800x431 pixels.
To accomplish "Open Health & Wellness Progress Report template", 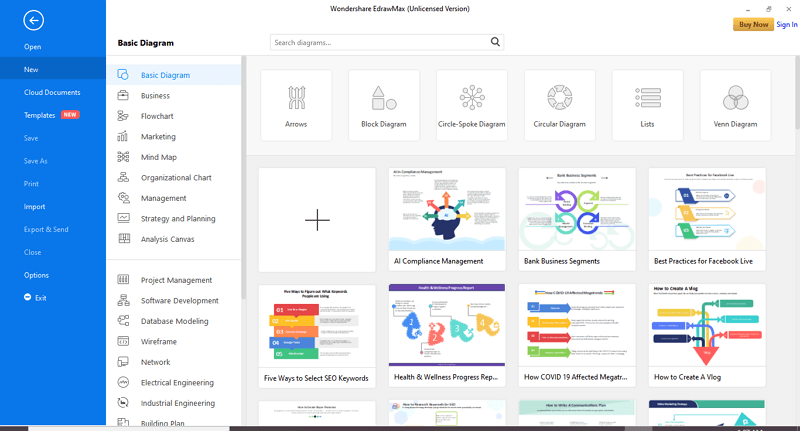I will point(447,336).
